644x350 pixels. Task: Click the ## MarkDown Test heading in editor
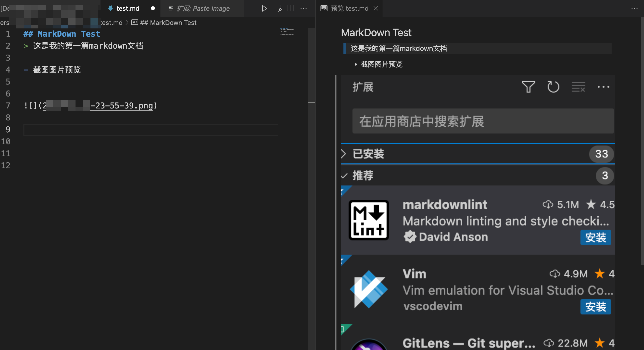(62, 34)
